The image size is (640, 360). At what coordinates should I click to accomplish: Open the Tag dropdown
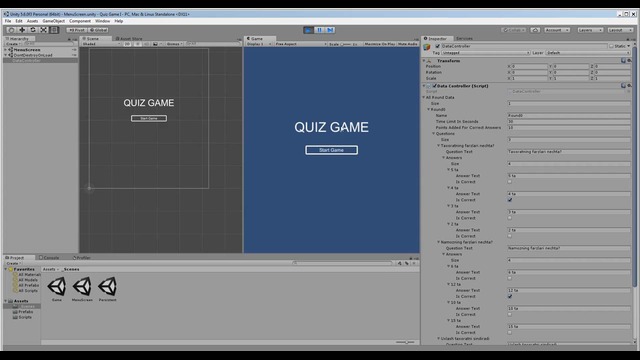pos(486,53)
